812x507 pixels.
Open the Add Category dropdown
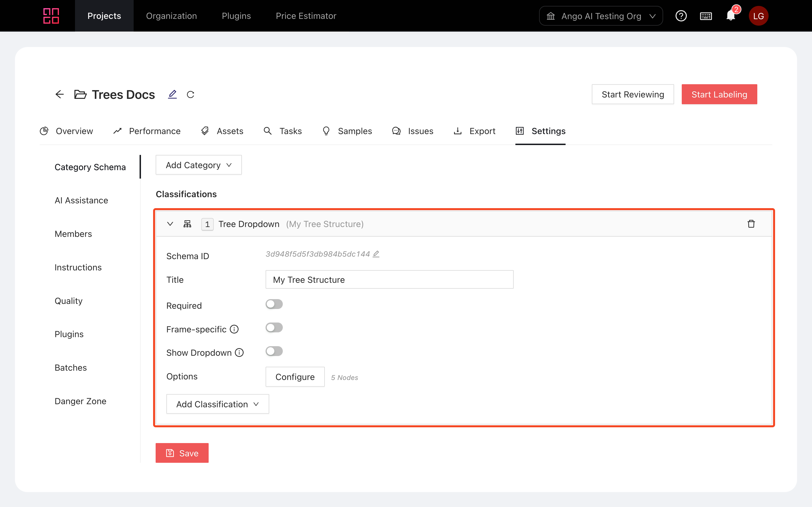pos(198,165)
